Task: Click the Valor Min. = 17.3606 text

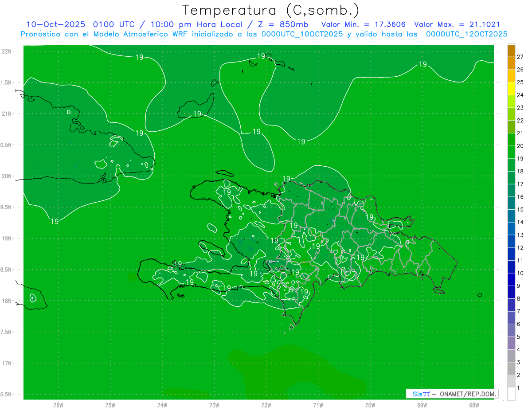Action: tap(363, 24)
